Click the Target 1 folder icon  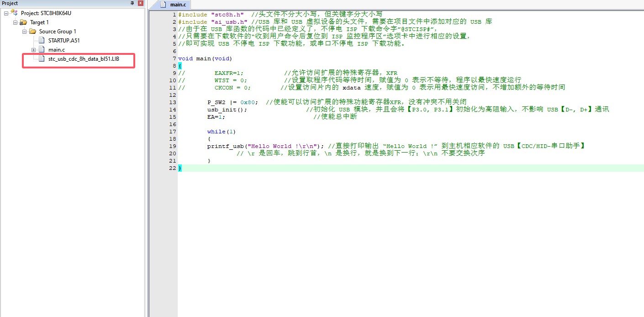(23, 22)
